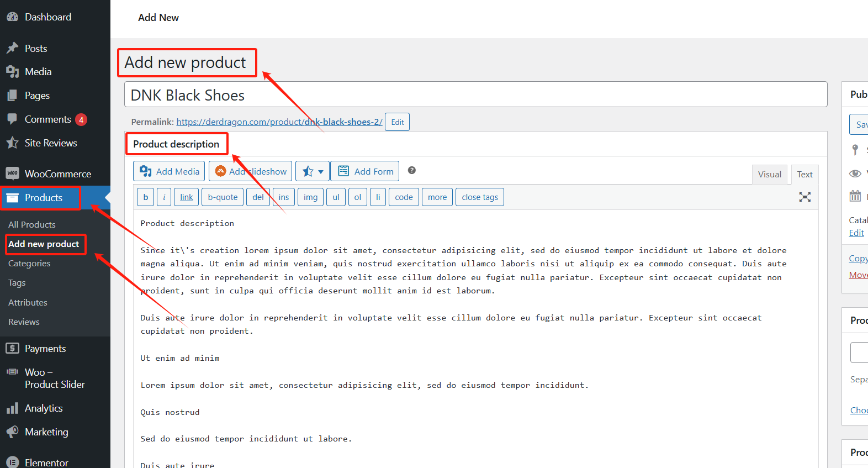868x468 pixels.
Task: Click the Woo Product Slider icon
Action: tap(12, 372)
